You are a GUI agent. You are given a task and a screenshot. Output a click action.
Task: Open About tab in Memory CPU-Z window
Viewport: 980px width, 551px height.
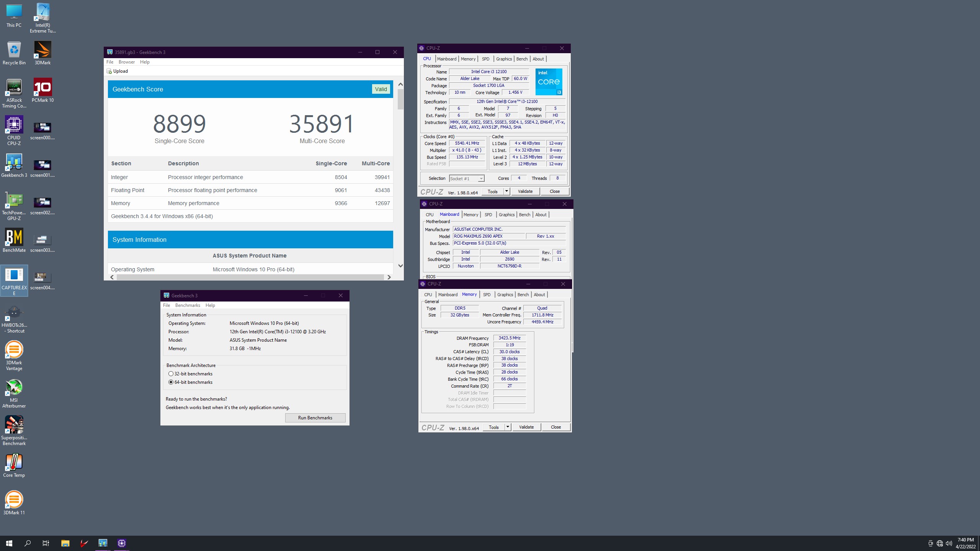[539, 295]
